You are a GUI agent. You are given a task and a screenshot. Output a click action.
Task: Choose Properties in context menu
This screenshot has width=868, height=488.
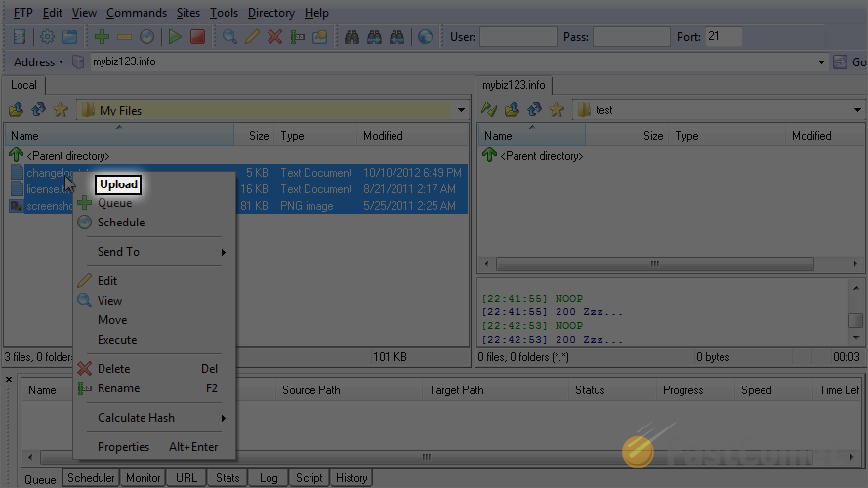pyautogui.click(x=154, y=447)
